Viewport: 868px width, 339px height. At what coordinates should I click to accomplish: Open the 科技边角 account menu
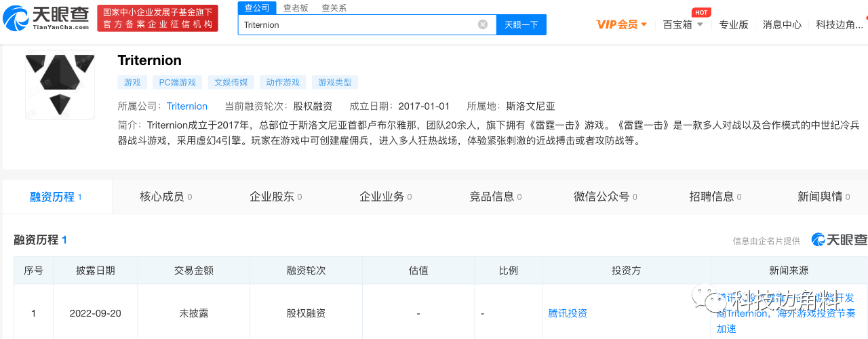pos(840,24)
